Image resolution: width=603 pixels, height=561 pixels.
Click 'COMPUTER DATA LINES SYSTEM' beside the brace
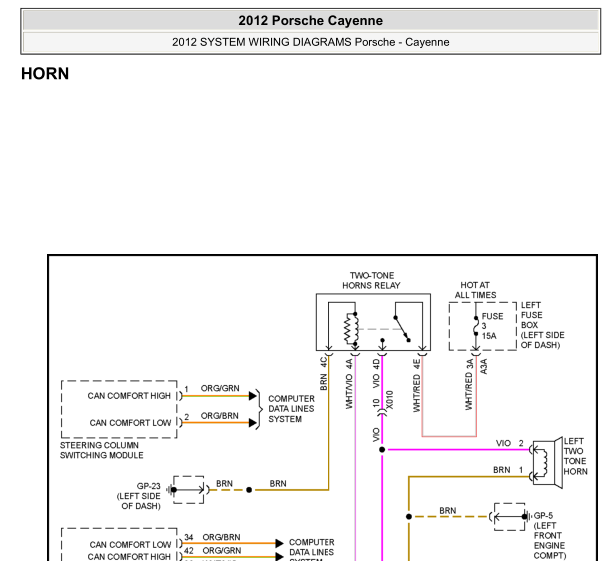tap(291, 409)
